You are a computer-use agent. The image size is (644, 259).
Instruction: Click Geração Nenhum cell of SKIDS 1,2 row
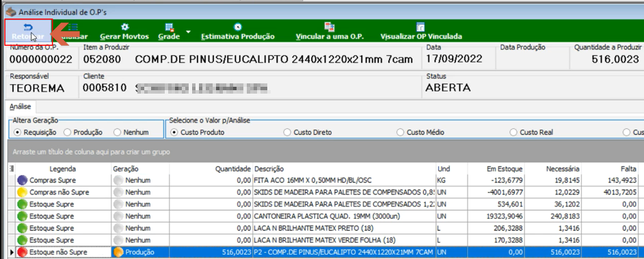point(140,204)
